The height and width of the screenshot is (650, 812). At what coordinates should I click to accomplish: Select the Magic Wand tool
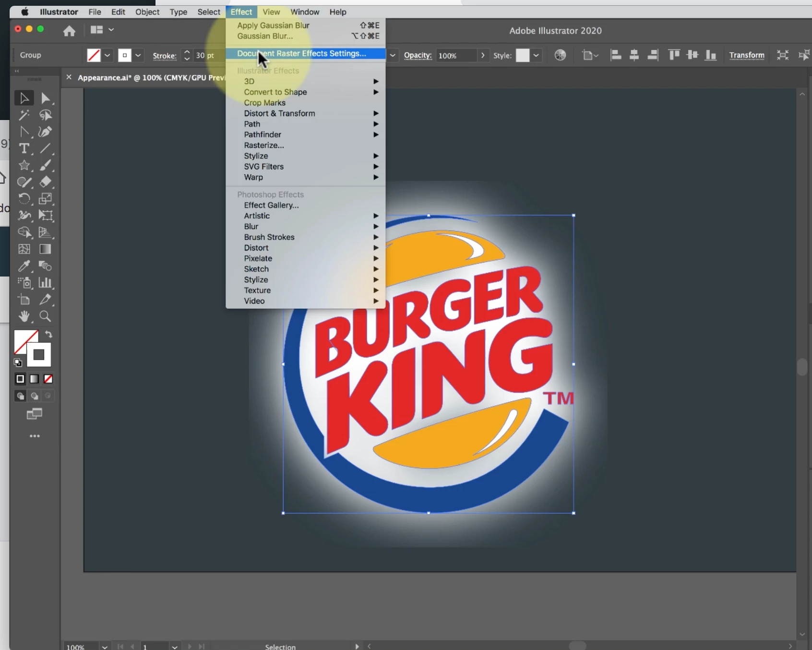(24, 115)
